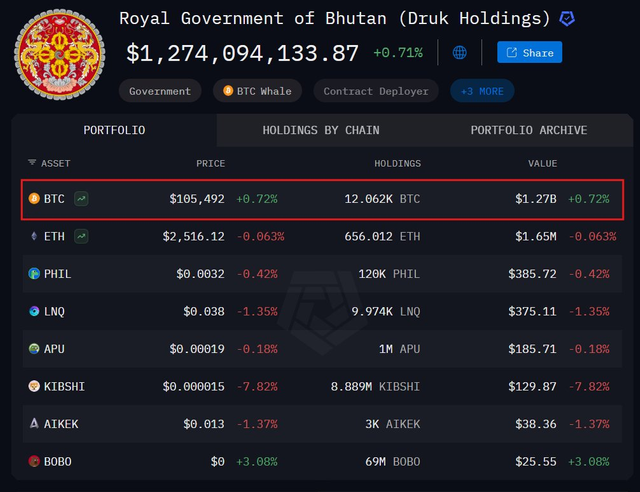Click the Ethereum diamond icon
The height and width of the screenshot is (492, 640).
[x=34, y=236]
